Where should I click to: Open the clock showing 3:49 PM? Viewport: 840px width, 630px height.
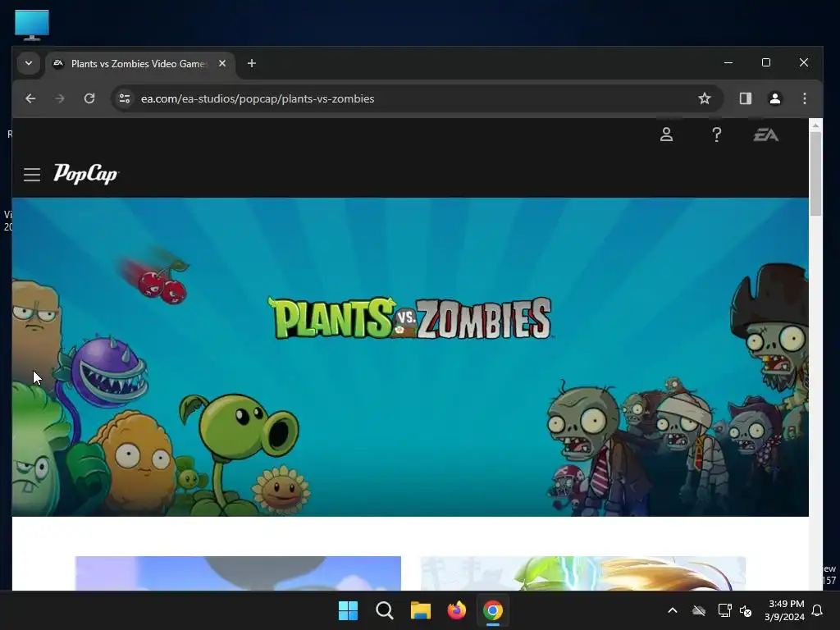click(785, 610)
